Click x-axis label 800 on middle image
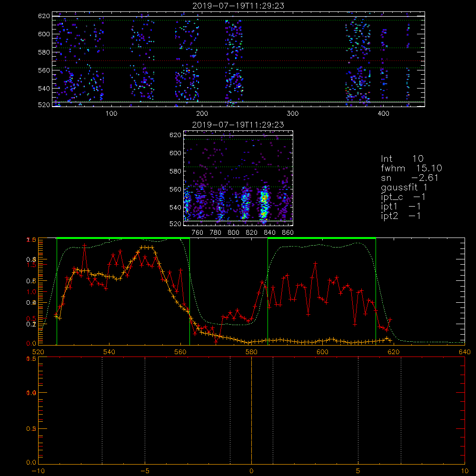This screenshot has height=476, width=476. tap(233, 233)
